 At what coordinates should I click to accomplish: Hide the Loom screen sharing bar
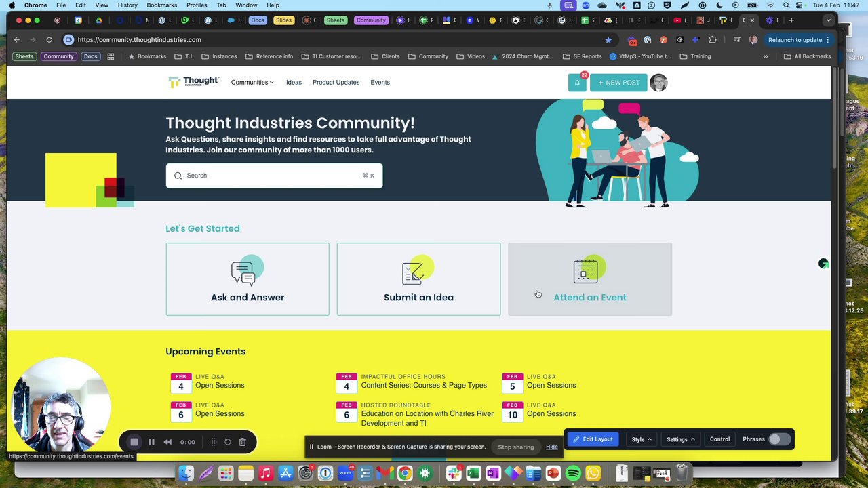pyautogui.click(x=552, y=447)
